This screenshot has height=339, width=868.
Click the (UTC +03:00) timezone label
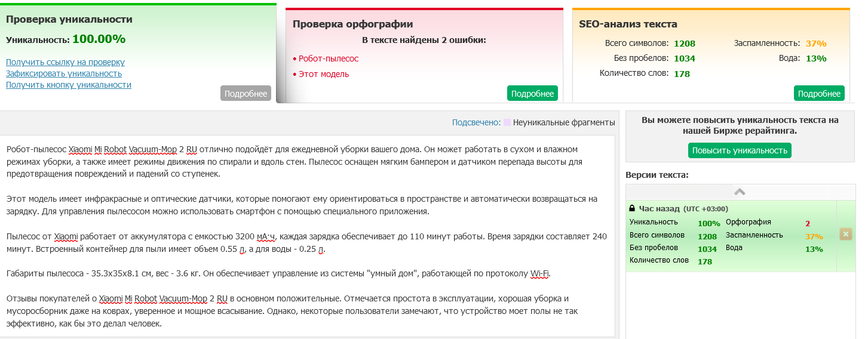pyautogui.click(x=706, y=209)
